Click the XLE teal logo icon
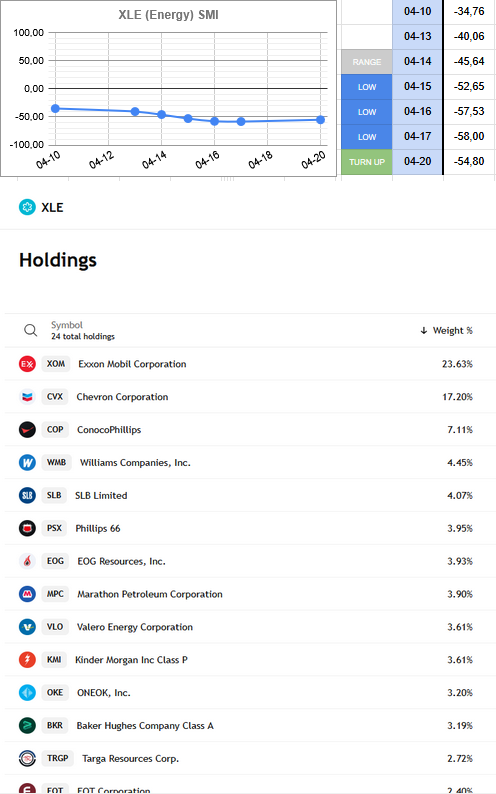The height and width of the screenshot is (794, 496). (x=27, y=208)
